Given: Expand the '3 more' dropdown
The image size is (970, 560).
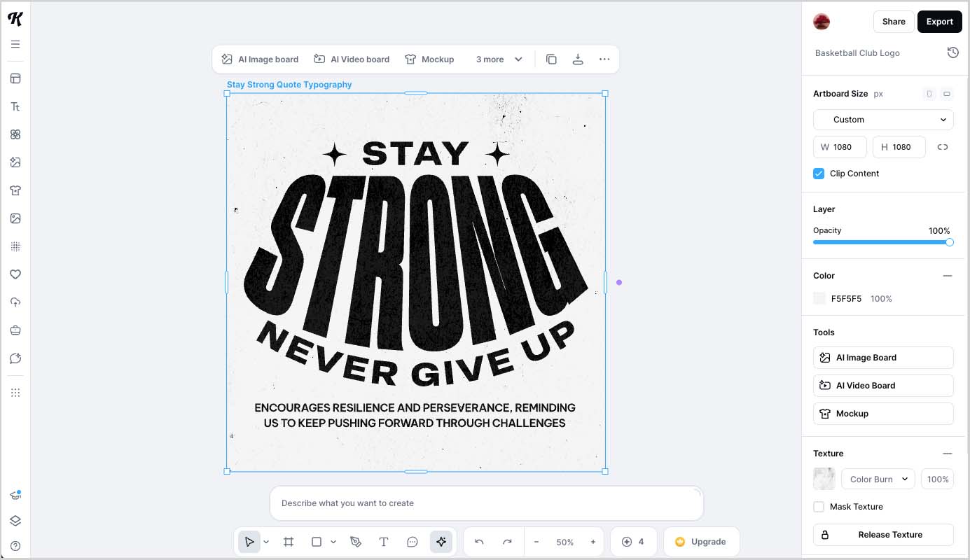Looking at the screenshot, I should pyautogui.click(x=499, y=59).
